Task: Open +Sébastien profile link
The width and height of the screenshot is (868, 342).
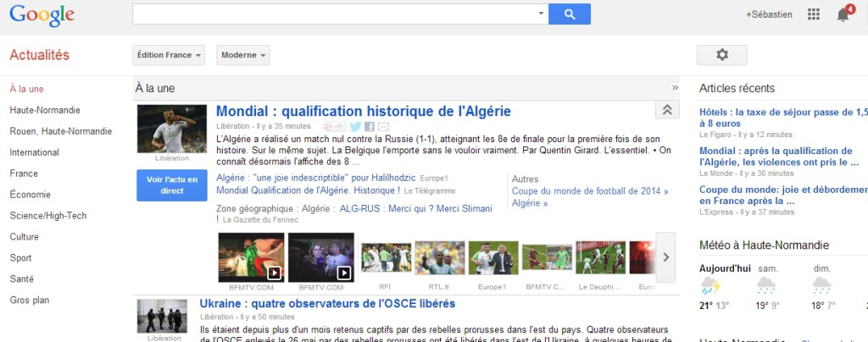Action: 769,14
